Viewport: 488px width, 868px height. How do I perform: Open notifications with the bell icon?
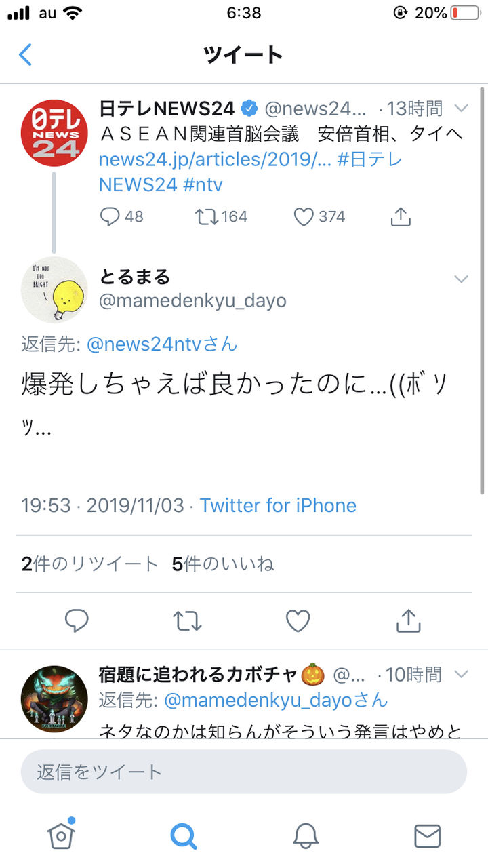click(x=306, y=835)
